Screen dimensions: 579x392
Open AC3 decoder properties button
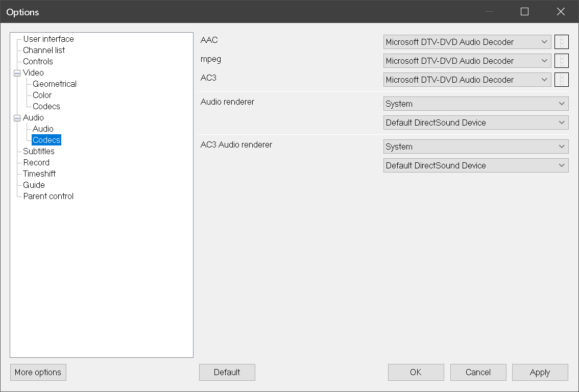(561, 80)
